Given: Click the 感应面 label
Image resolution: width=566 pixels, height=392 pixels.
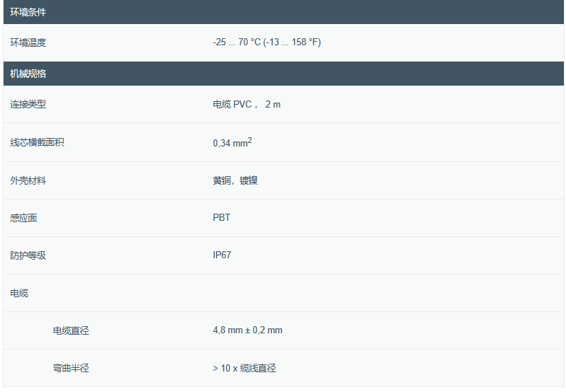Looking at the screenshot, I should [x=23, y=218].
